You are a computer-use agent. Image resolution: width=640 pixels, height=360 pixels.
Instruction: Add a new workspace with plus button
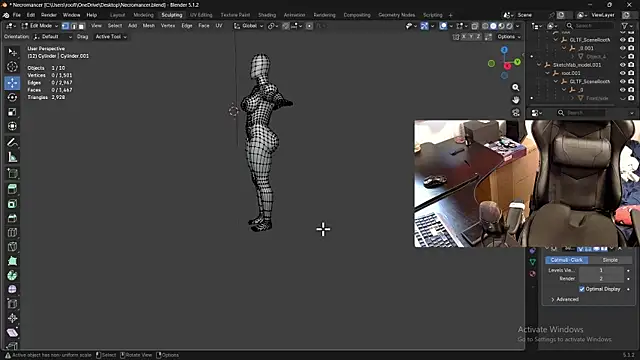point(451,15)
